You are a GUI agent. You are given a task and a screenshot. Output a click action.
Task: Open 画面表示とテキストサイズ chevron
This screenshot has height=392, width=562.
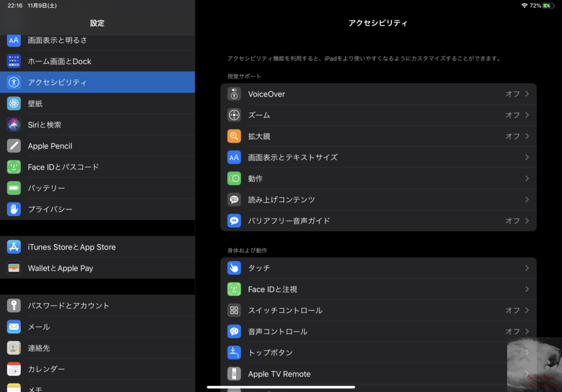[x=527, y=157]
